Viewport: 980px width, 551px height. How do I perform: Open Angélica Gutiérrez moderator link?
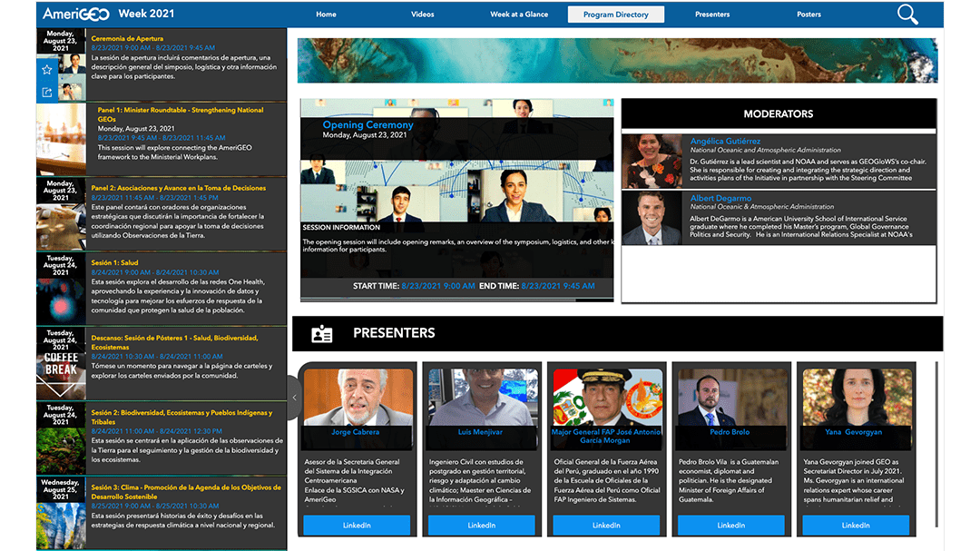pos(725,141)
